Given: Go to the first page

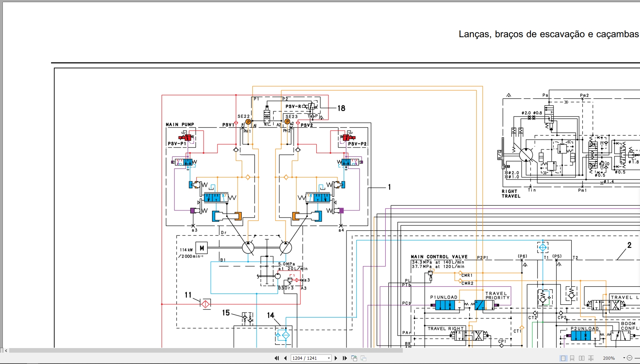Looking at the screenshot, I should point(277,358).
